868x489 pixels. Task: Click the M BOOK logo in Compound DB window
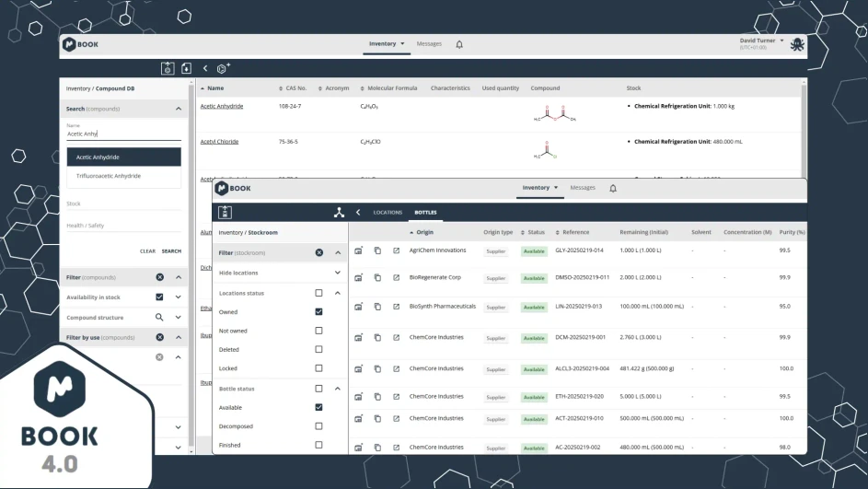[80, 44]
